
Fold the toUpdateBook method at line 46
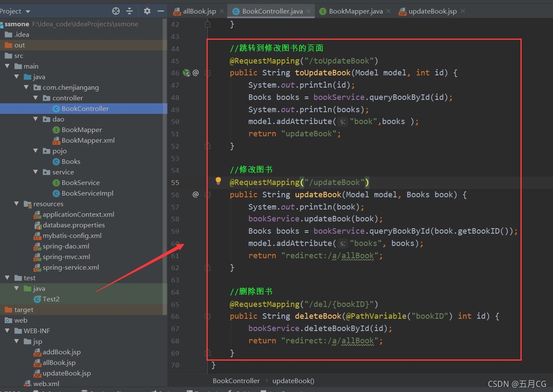click(208, 73)
